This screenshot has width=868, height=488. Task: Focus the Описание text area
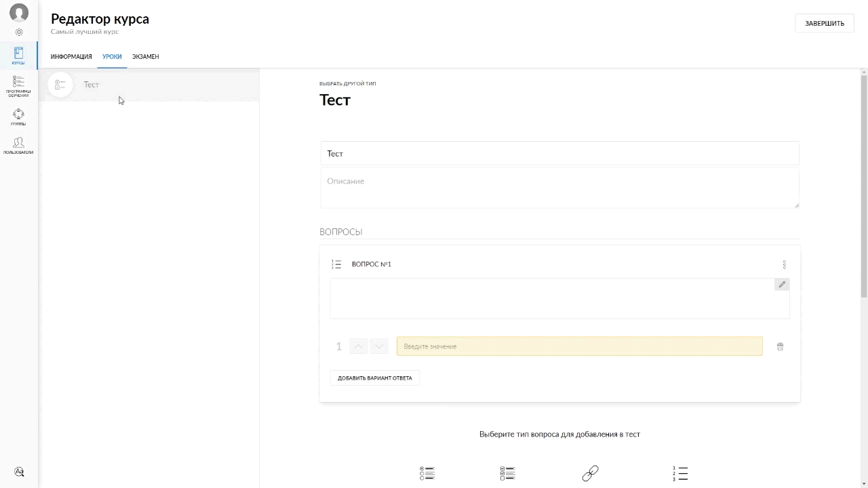pyautogui.click(x=559, y=188)
